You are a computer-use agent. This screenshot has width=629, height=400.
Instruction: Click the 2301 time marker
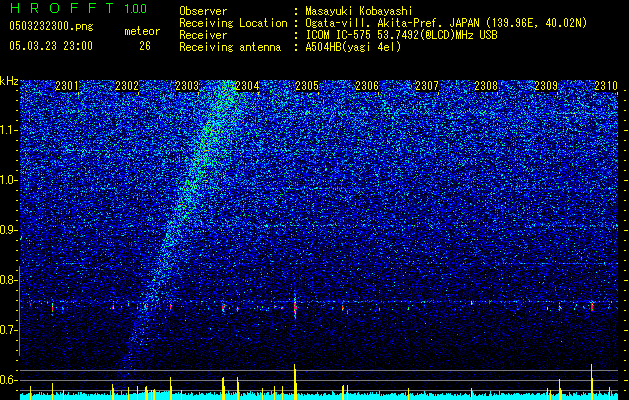click(67, 85)
